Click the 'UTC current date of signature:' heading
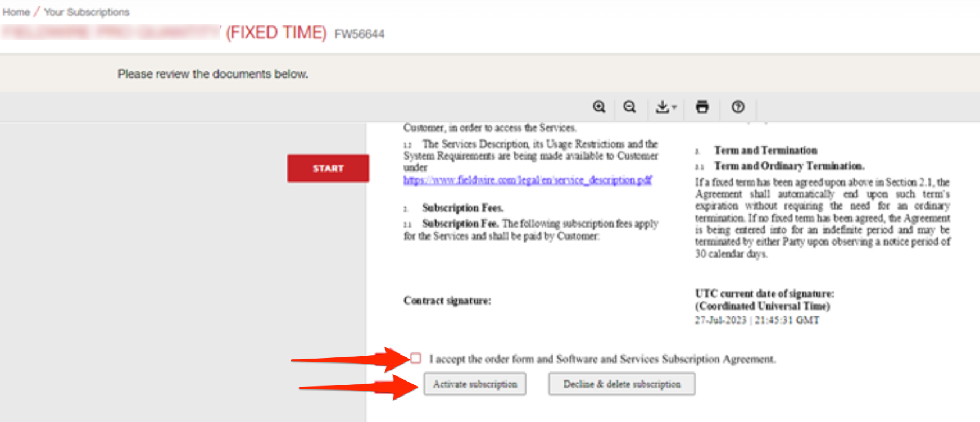The width and height of the screenshot is (980, 422). 764,293
